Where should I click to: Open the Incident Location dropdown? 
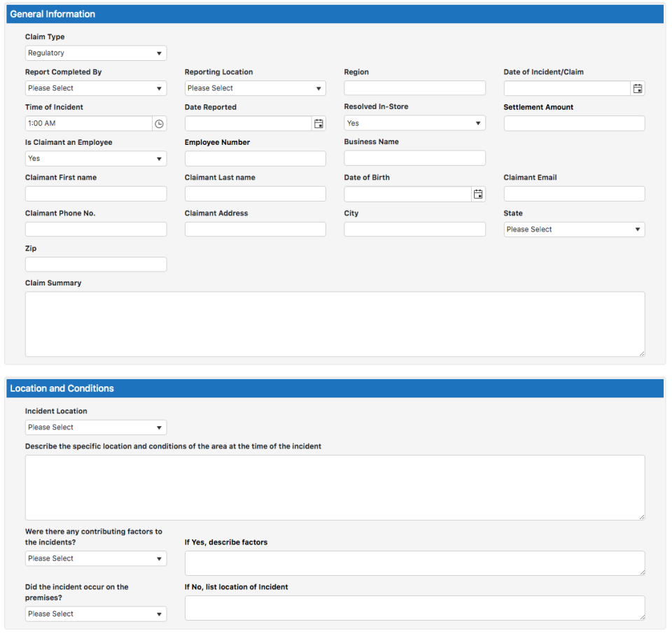pyautogui.click(x=96, y=427)
